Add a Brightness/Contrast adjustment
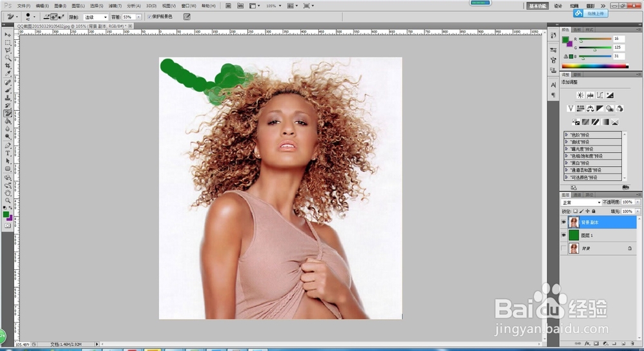644x351 pixels. pos(580,95)
